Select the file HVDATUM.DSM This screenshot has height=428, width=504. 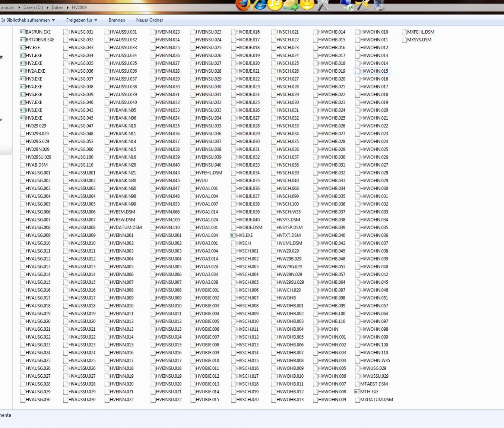[123, 228]
